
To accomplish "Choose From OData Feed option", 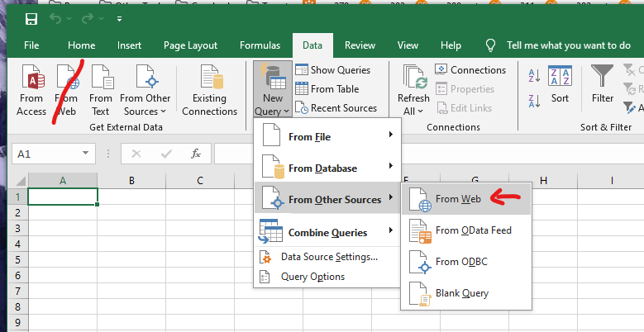I will pyautogui.click(x=473, y=230).
